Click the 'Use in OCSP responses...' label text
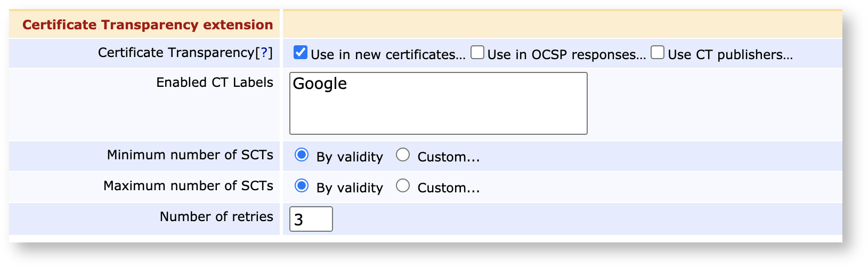The image size is (868, 268). [566, 55]
